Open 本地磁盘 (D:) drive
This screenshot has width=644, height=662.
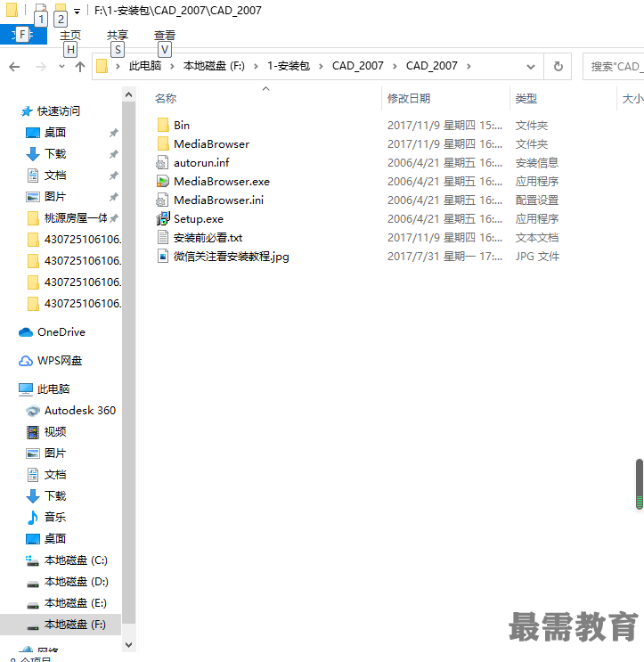[76, 582]
